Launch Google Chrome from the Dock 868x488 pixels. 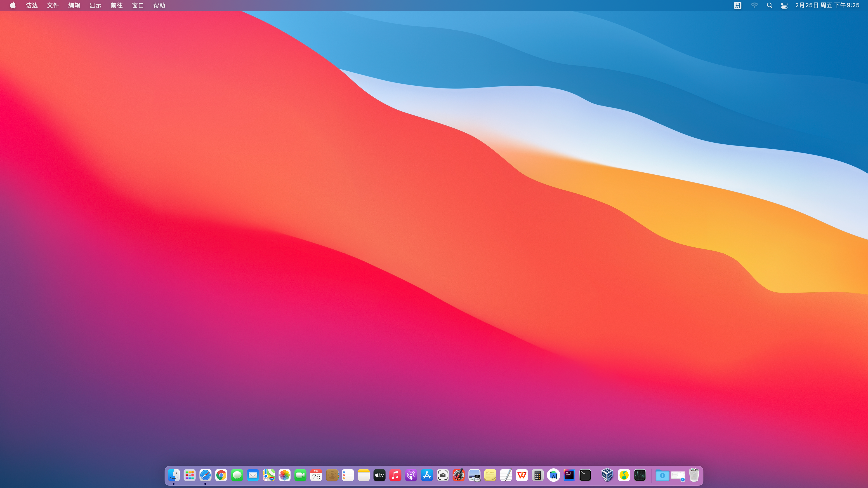(x=221, y=475)
